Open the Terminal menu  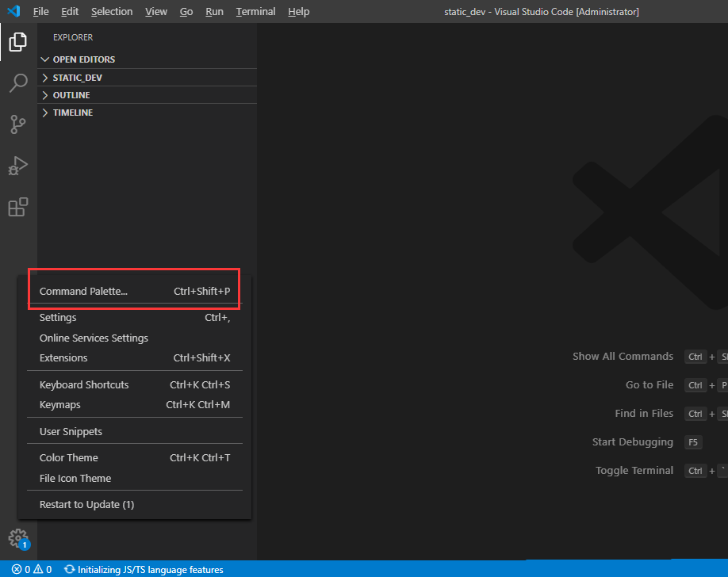click(255, 12)
